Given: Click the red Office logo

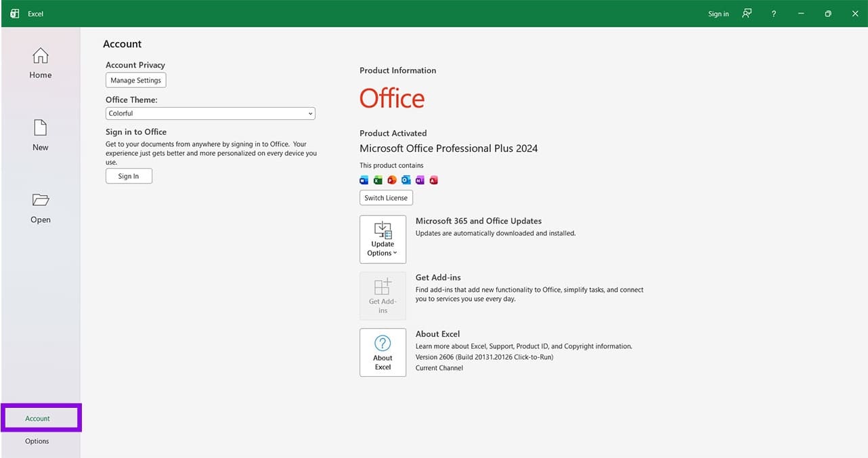Looking at the screenshot, I should 392,99.
